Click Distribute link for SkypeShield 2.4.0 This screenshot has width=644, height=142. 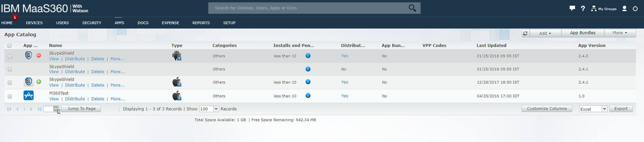click(75, 59)
